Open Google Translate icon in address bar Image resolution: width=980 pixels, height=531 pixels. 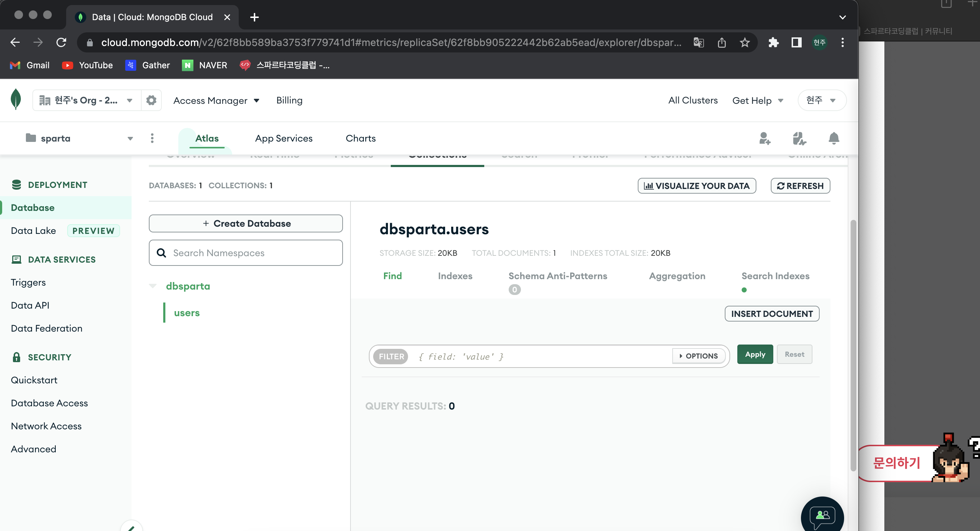(699, 42)
